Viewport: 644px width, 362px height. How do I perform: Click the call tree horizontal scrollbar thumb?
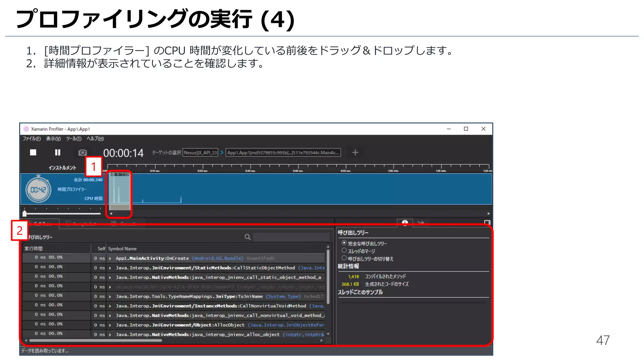pos(95,340)
